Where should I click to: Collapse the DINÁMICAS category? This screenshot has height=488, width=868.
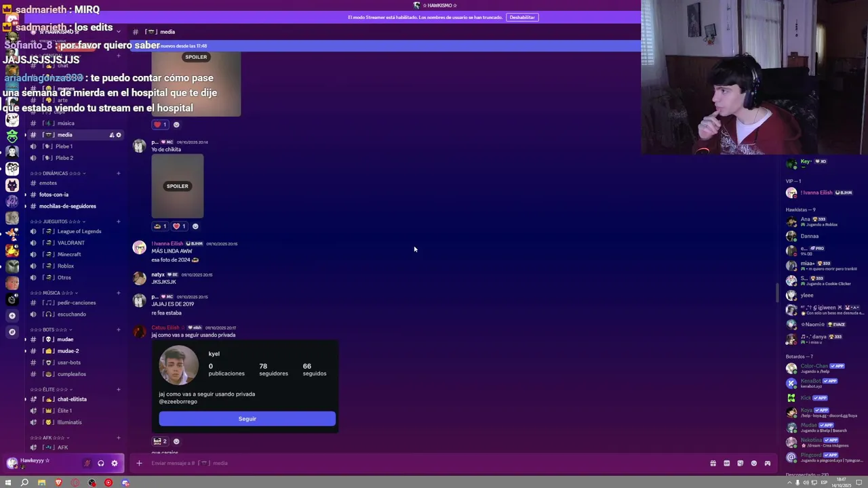coord(58,174)
